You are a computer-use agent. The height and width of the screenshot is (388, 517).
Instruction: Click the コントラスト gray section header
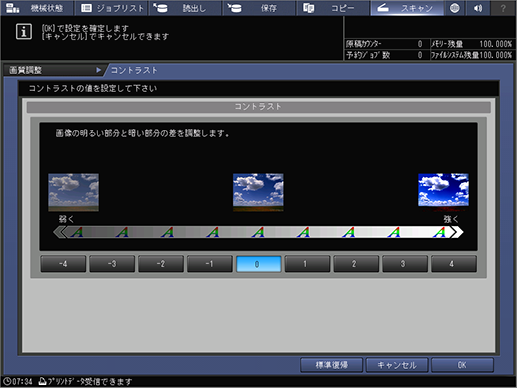click(x=258, y=107)
